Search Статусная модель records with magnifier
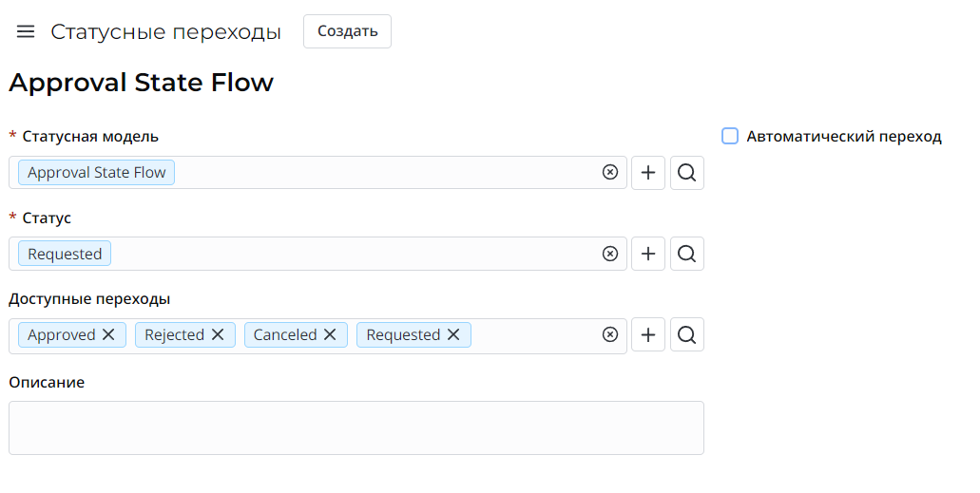Screen dimensions: 980x493 tap(687, 173)
